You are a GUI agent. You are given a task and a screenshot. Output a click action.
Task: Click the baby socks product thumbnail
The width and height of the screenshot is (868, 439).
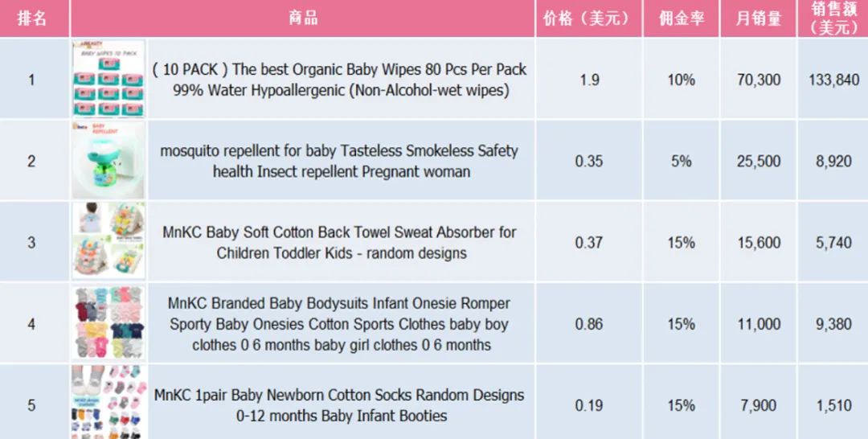coord(108,402)
